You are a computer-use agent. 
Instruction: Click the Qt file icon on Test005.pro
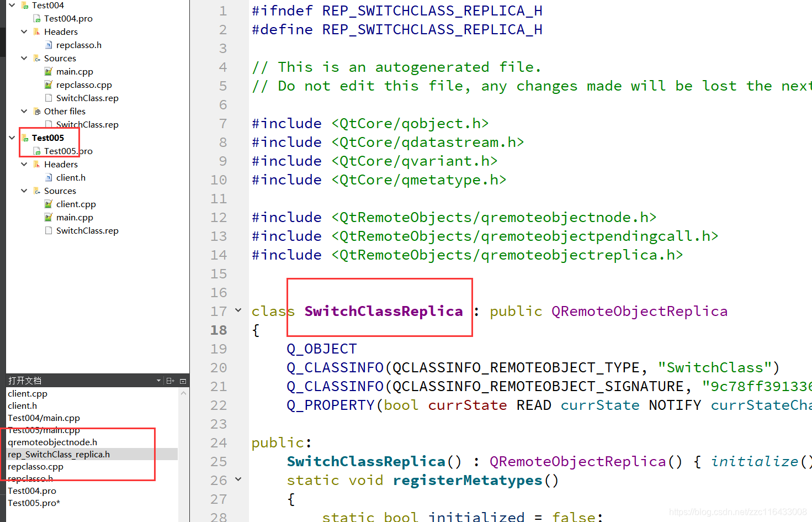click(x=36, y=151)
